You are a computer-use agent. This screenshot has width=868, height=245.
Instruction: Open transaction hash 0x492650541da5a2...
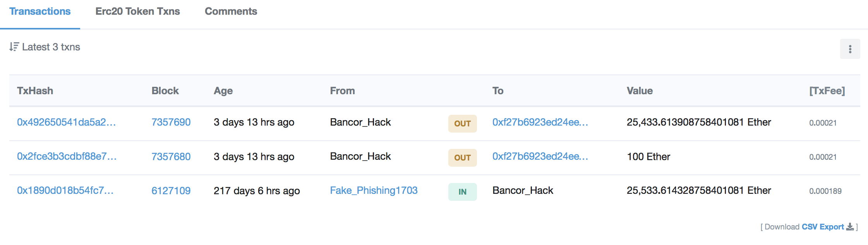(66, 122)
